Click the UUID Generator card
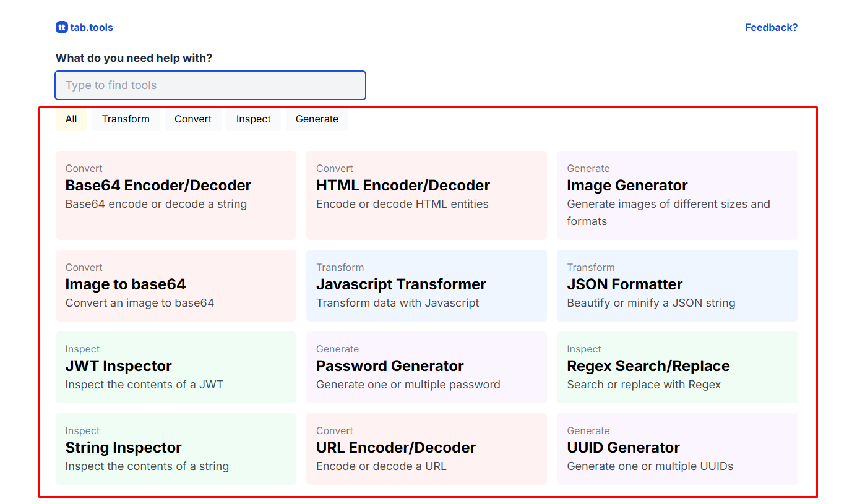This screenshot has width=852, height=504. point(677,448)
